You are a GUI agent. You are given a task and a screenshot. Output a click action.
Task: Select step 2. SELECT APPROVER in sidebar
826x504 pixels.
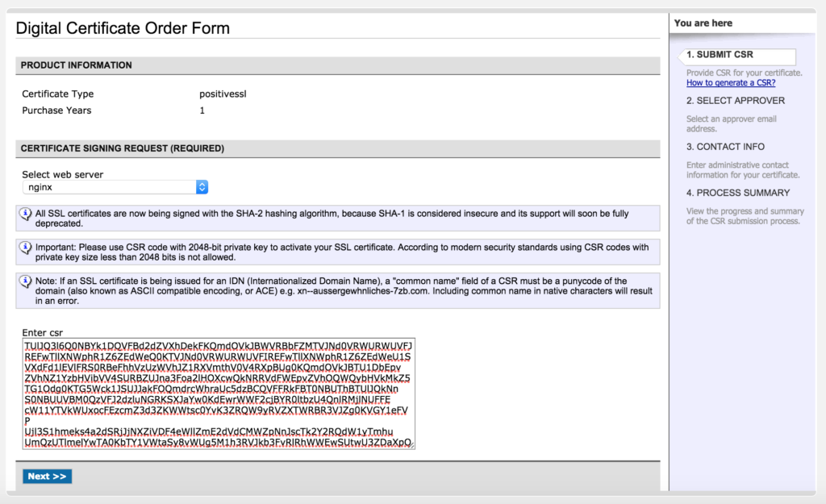[735, 101]
